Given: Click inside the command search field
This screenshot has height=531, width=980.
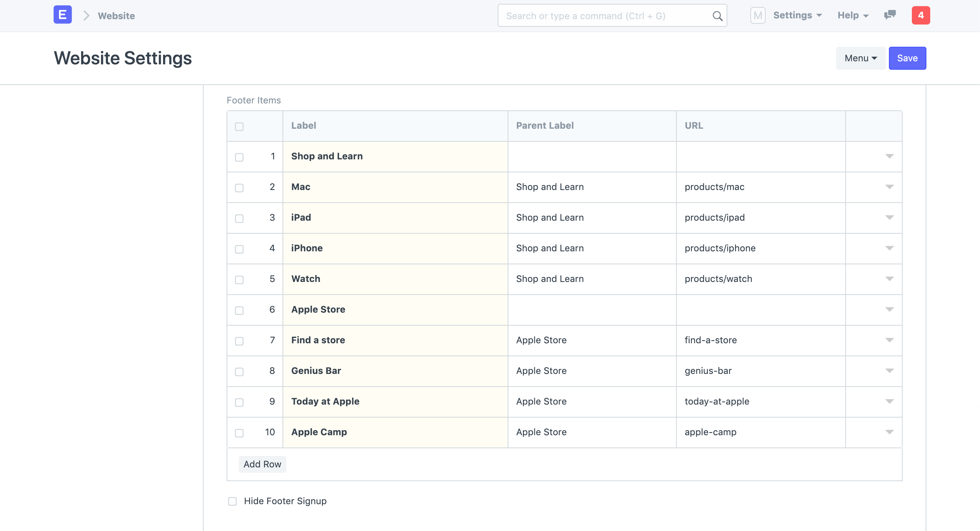Looking at the screenshot, I should click(x=593, y=16).
